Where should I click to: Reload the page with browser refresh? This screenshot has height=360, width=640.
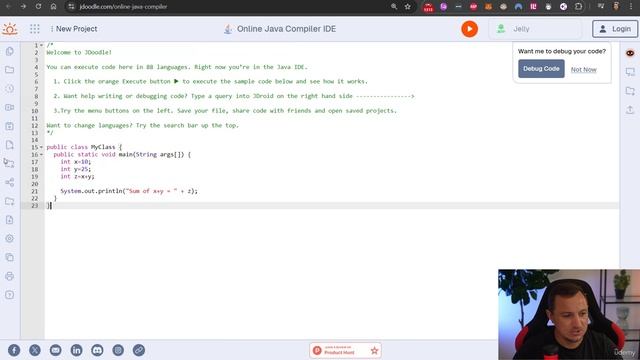pyautogui.click(x=38, y=7)
